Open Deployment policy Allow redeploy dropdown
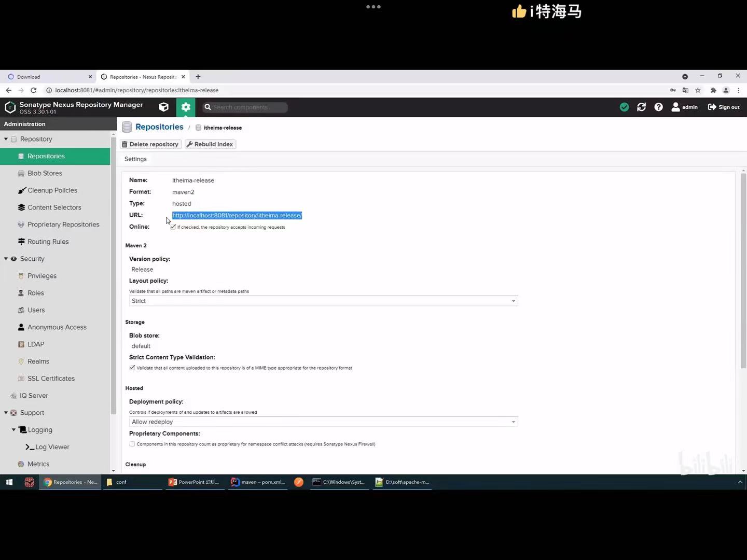 323,422
